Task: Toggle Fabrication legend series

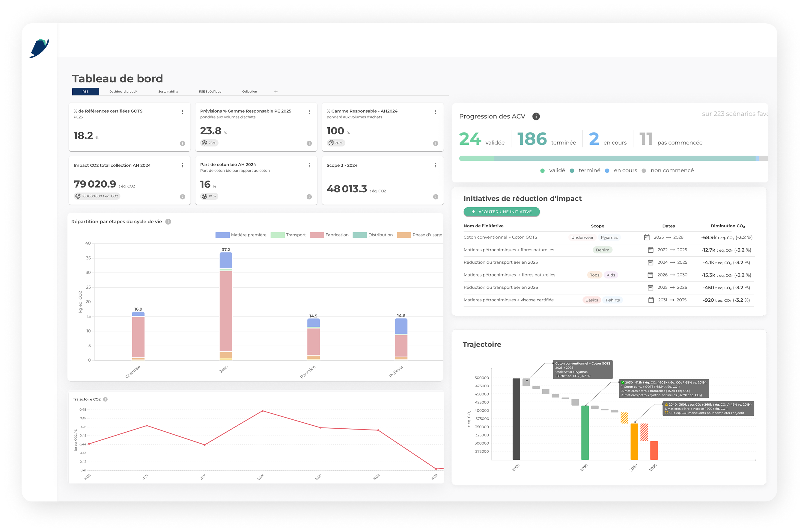Action: [x=329, y=235]
